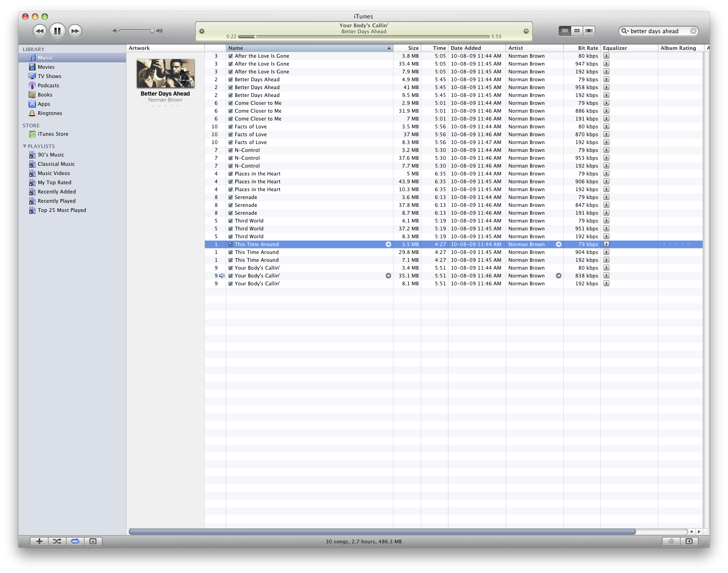
Task: Uncheck 2.9 MB Come Closer to Me checkbox
Action: (x=231, y=103)
